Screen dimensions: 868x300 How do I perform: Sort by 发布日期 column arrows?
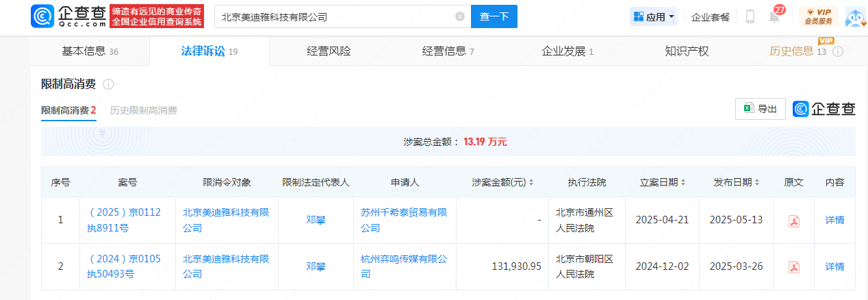[x=757, y=183]
